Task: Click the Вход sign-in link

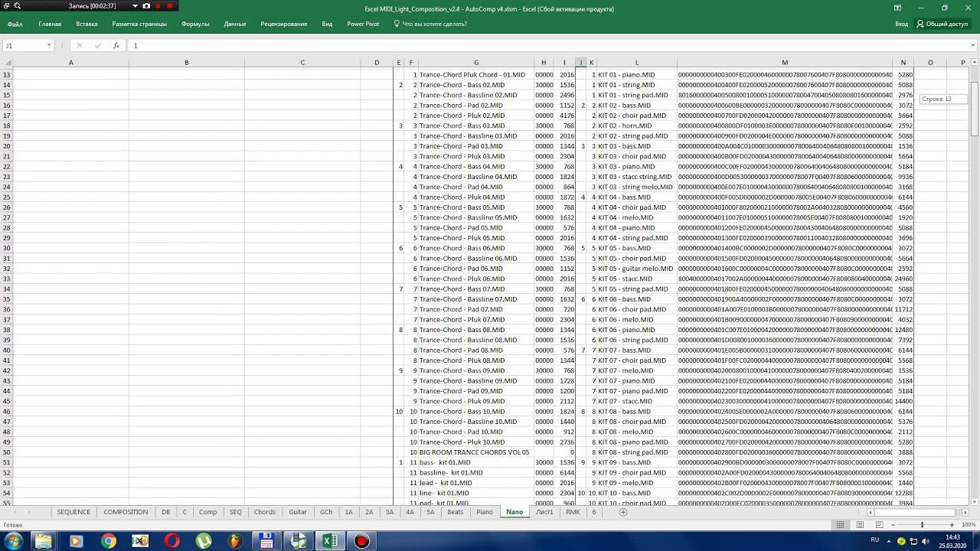Action: 902,24
